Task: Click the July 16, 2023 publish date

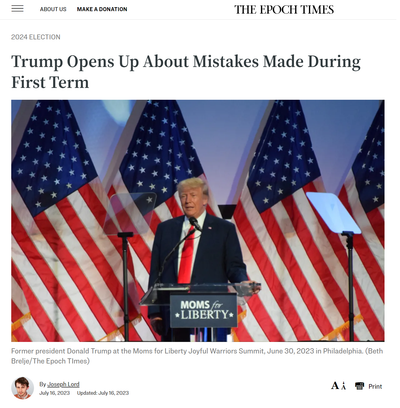Action: pos(55,393)
